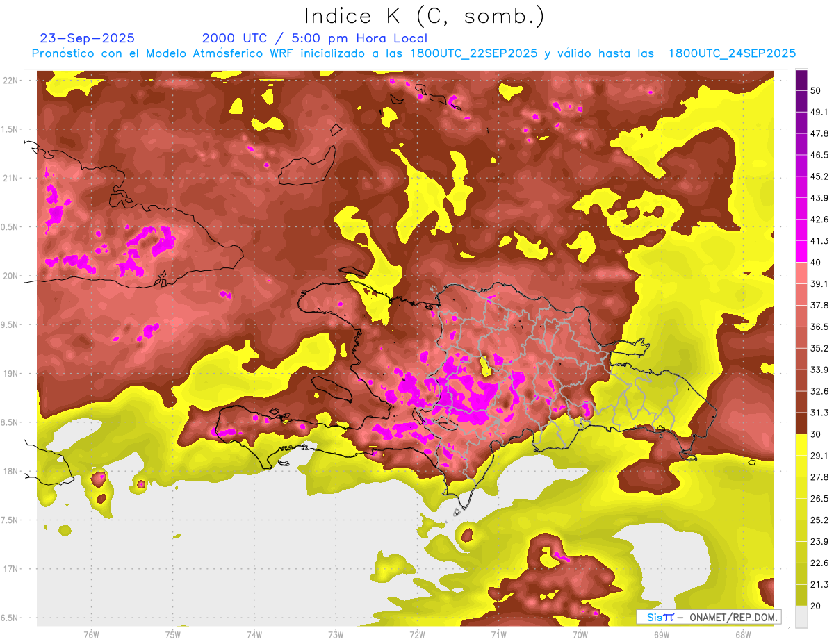Image resolution: width=834 pixels, height=644 pixels.
Task: Click the "25.2" colorbar value label
Action: point(819,520)
